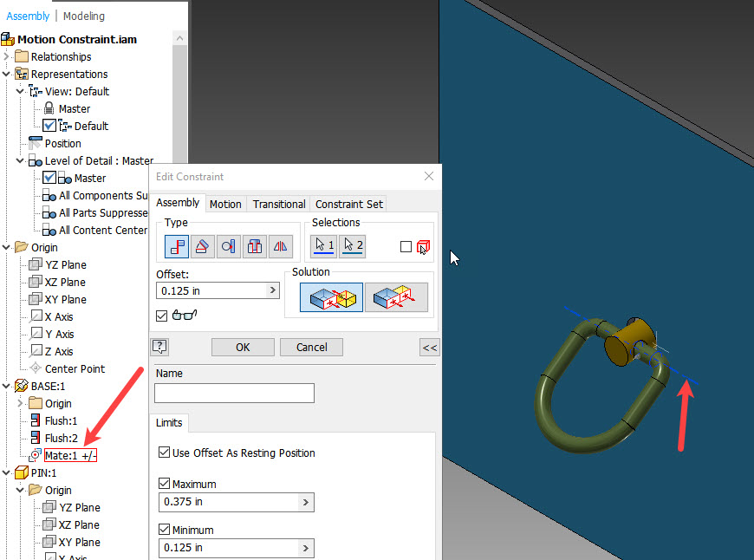Disable the Minimum limit checkbox
Screen dimensions: 754x560
165,530
